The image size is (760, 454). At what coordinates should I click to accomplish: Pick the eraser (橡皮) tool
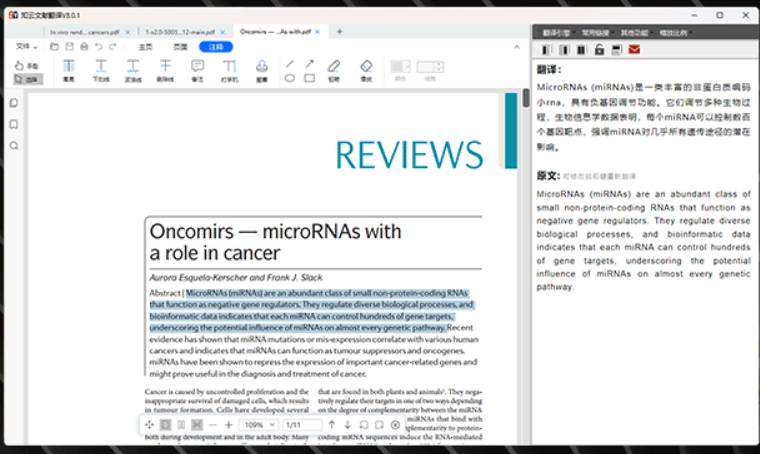[x=365, y=70]
